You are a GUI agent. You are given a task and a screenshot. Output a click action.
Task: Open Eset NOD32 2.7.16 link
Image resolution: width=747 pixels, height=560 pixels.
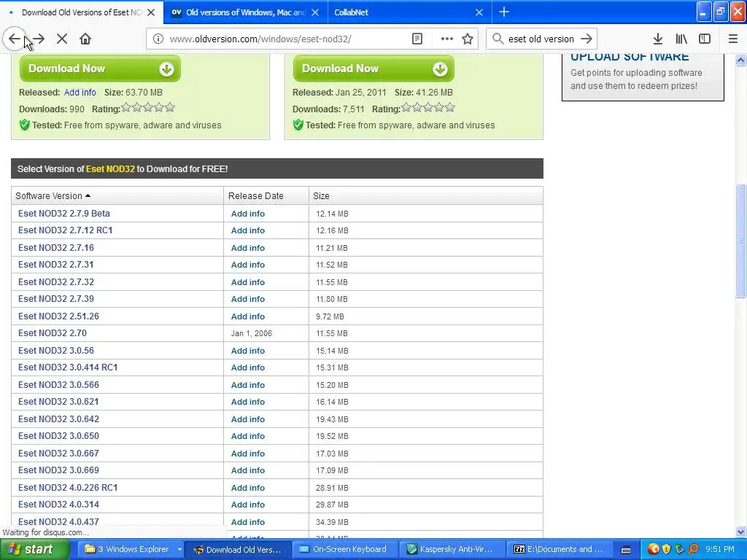tap(55, 248)
